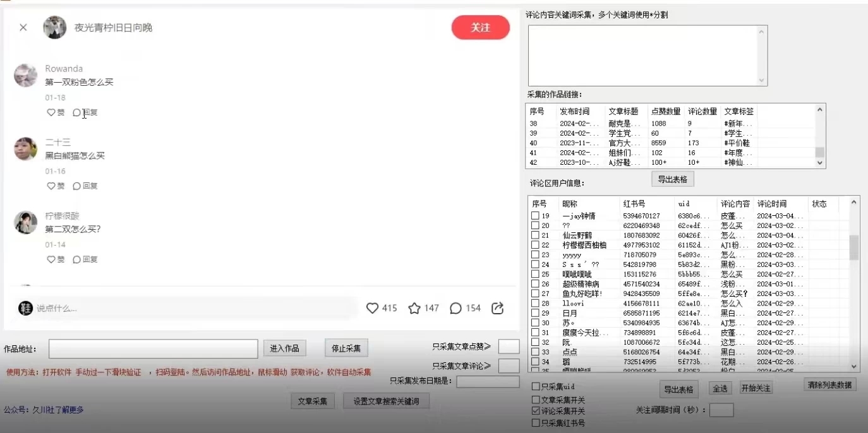Enable the 只采集uid checkbox
The image size is (868, 433).
534,386
